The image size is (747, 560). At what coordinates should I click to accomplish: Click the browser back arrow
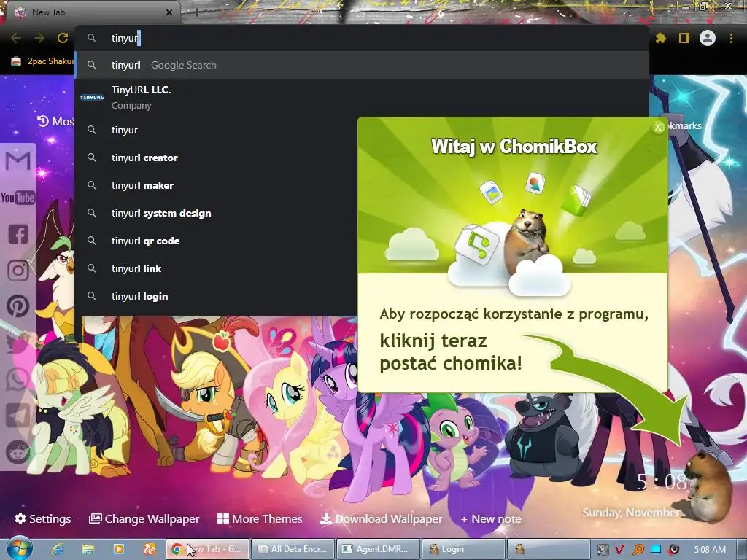(x=16, y=38)
